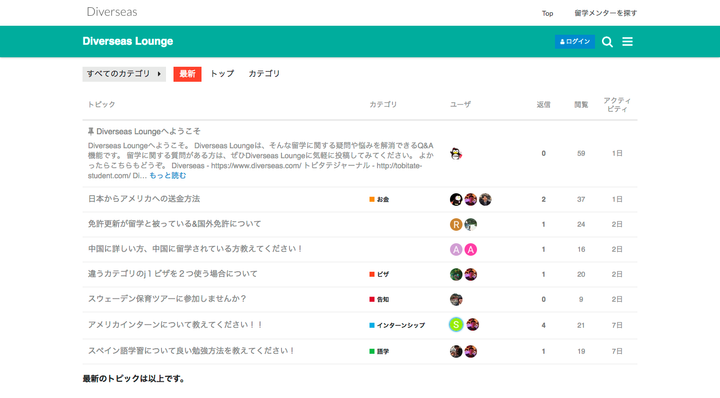Click second avatar in j1ビザ topic row

[x=471, y=275]
